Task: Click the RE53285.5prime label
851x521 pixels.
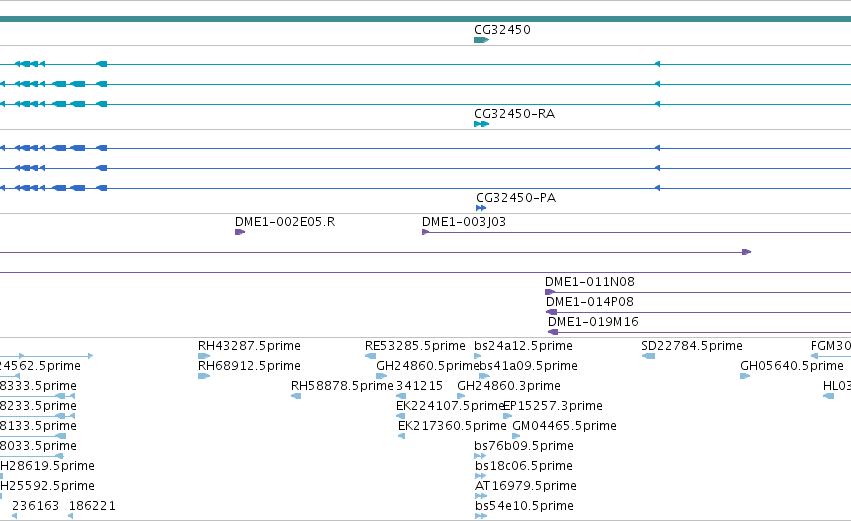Action: pyautogui.click(x=415, y=346)
